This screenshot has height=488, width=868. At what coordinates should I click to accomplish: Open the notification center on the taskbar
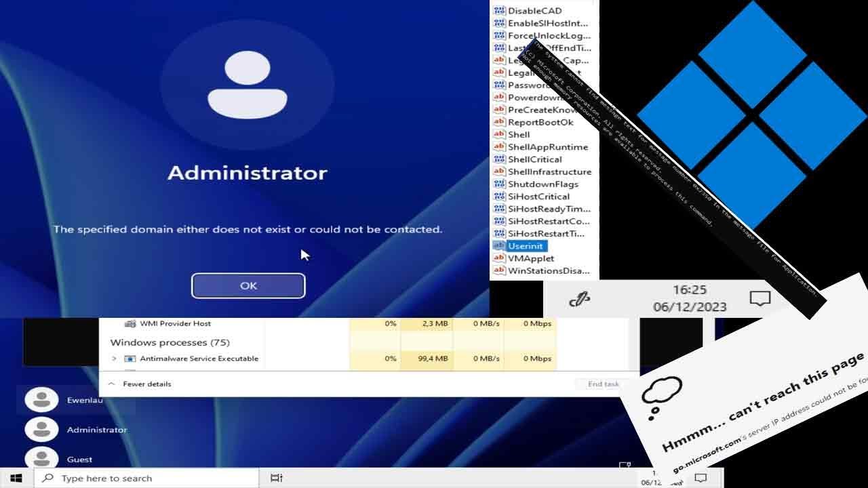point(701,478)
